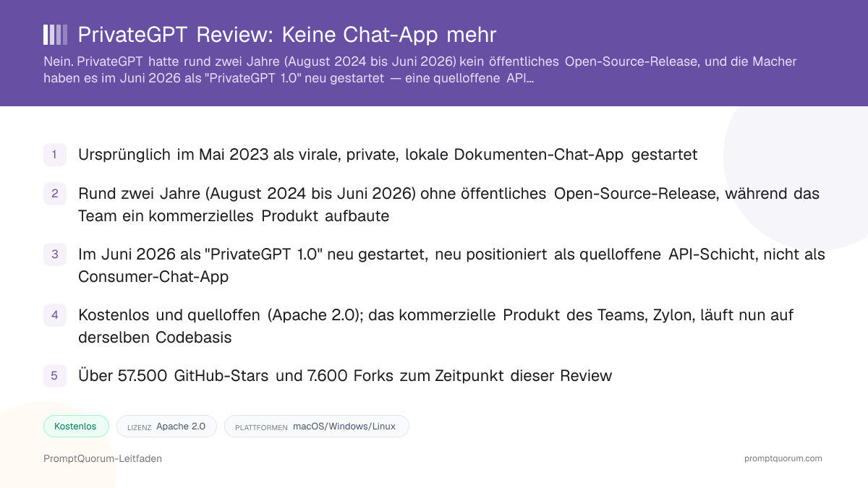Screen dimensions: 868x488
Task: Click the green "Kostenlos" tag
Action: (x=76, y=427)
